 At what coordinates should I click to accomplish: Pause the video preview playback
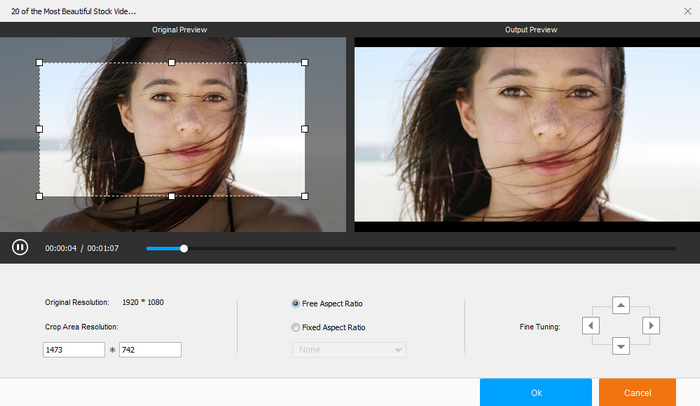click(20, 247)
